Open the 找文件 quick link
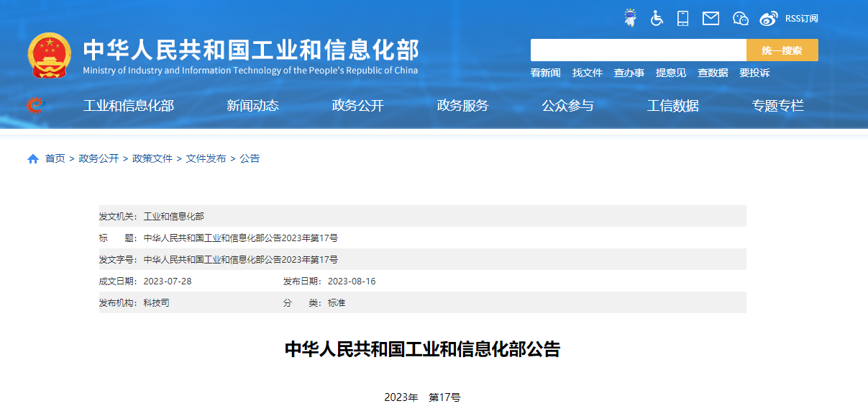The image size is (868, 419). (x=588, y=73)
